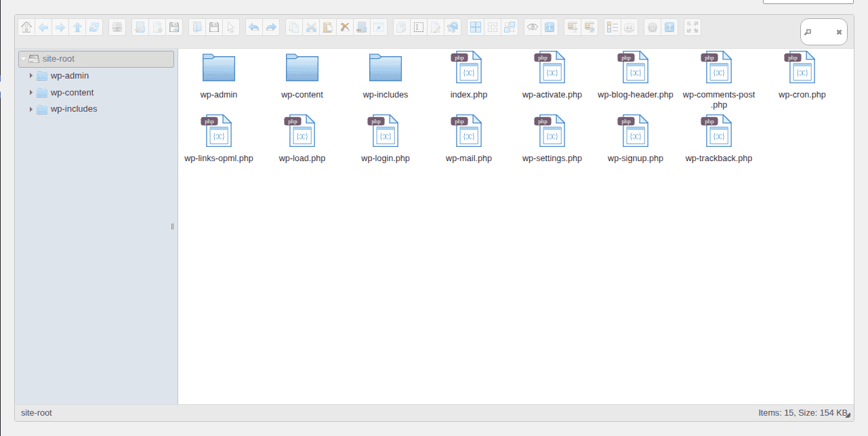This screenshot has height=436, width=868.
Task: Clear search with the x button
Action: tap(839, 32)
